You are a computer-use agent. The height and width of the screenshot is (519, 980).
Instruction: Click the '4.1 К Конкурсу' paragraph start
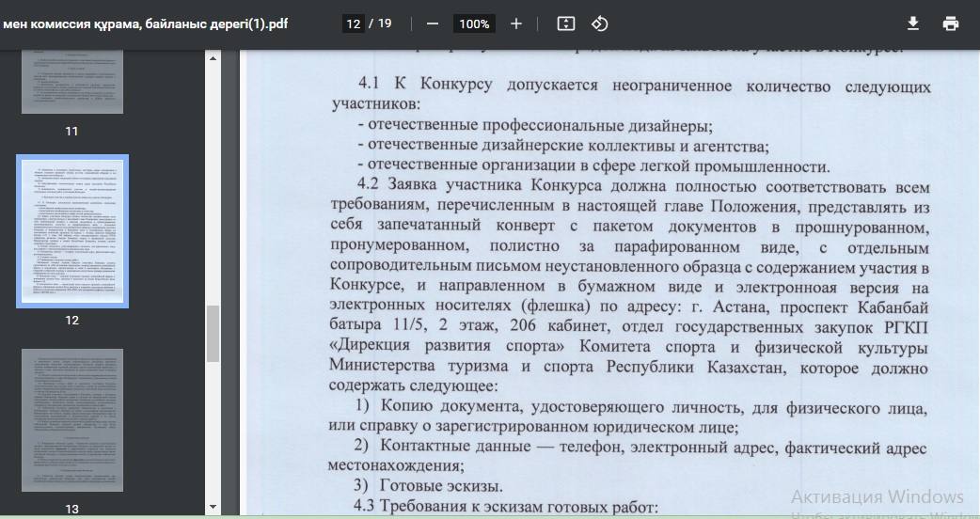coord(427,86)
